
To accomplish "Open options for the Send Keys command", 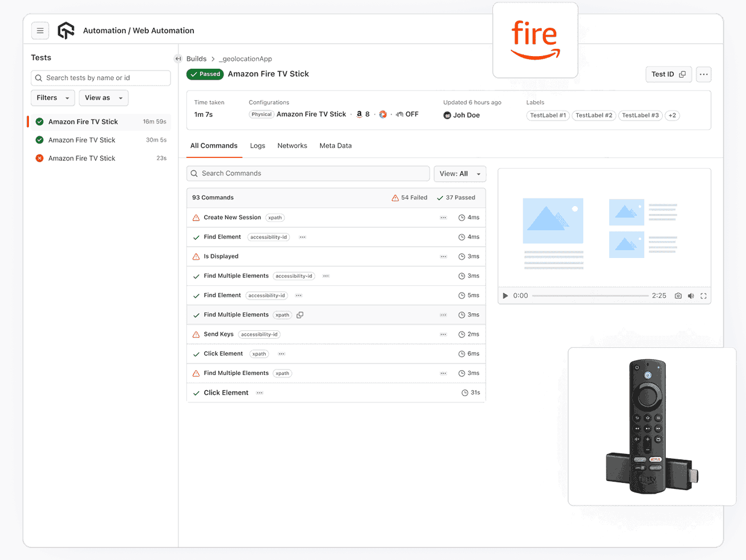I will click(x=444, y=334).
